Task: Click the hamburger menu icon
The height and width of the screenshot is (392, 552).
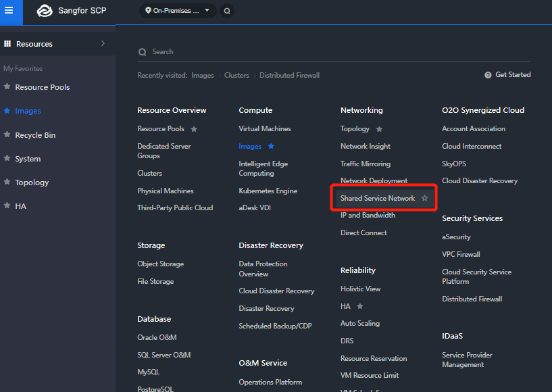Action: pyautogui.click(x=9, y=10)
